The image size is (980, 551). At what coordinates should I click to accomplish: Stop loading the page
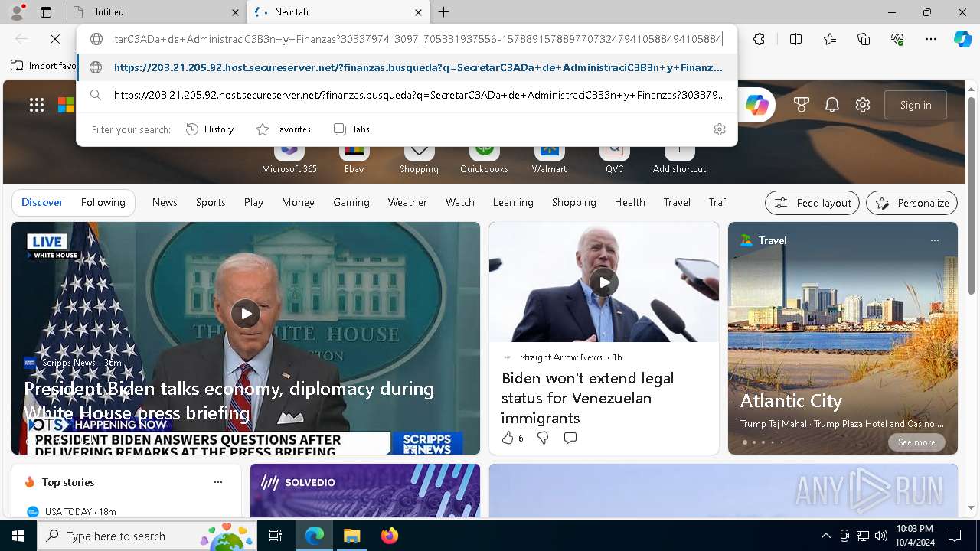[55, 39]
